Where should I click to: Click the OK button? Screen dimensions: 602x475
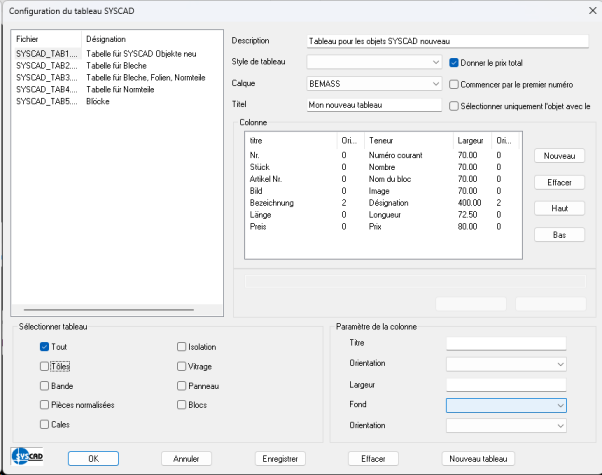(x=93, y=458)
